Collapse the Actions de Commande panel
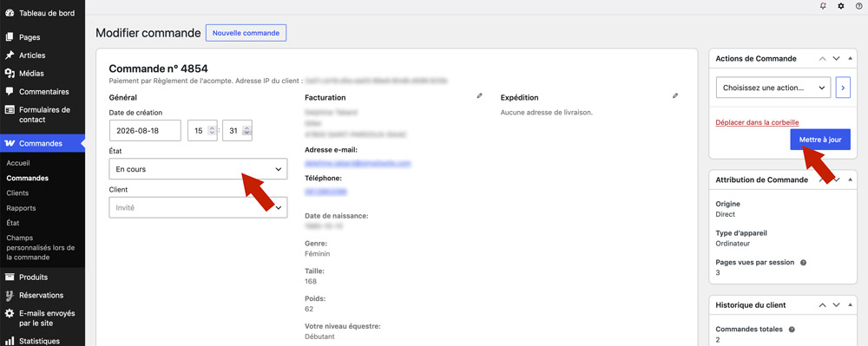868x346 pixels. [x=851, y=59]
